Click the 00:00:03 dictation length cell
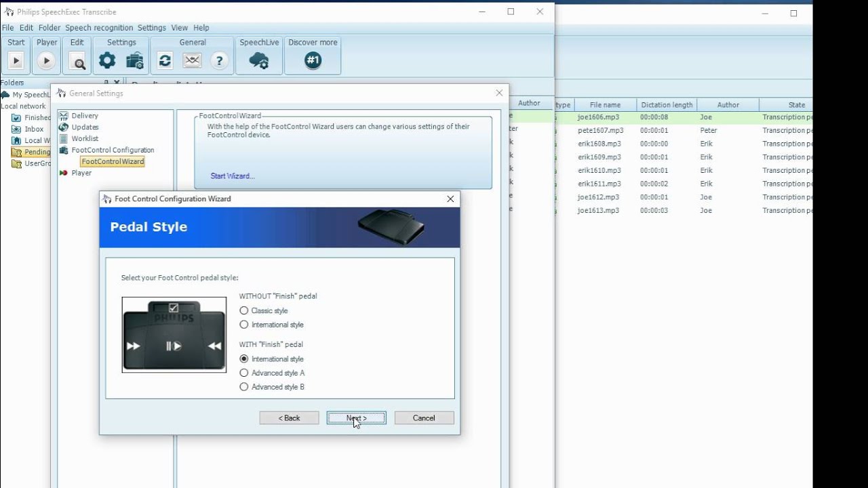 pyautogui.click(x=654, y=211)
